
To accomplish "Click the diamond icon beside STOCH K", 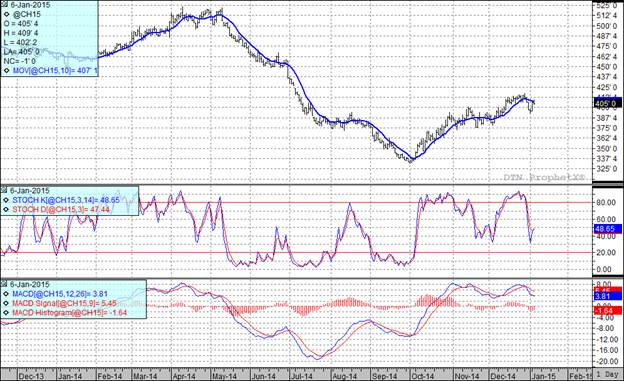I will (x=7, y=200).
